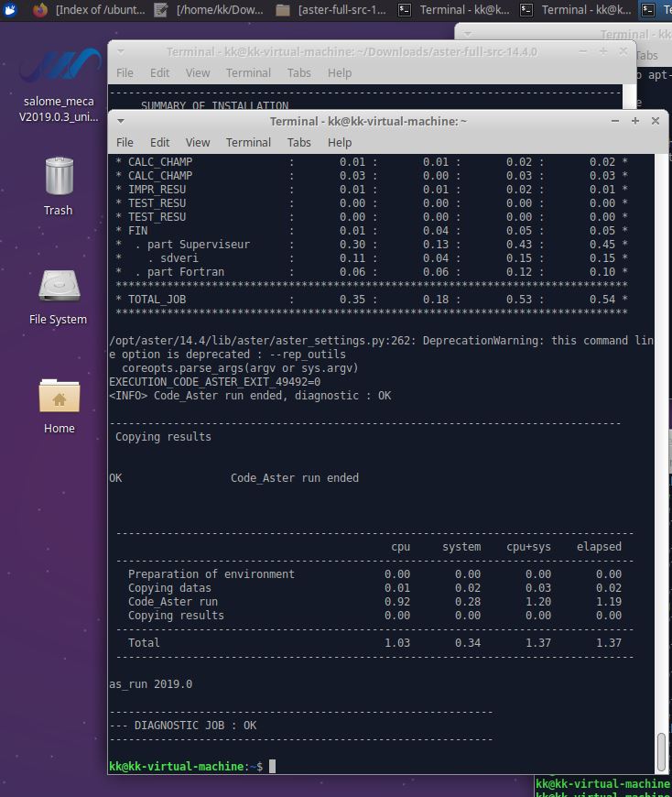
Task: Open Edit menu in aster-full-src terminal window
Action: click(159, 72)
